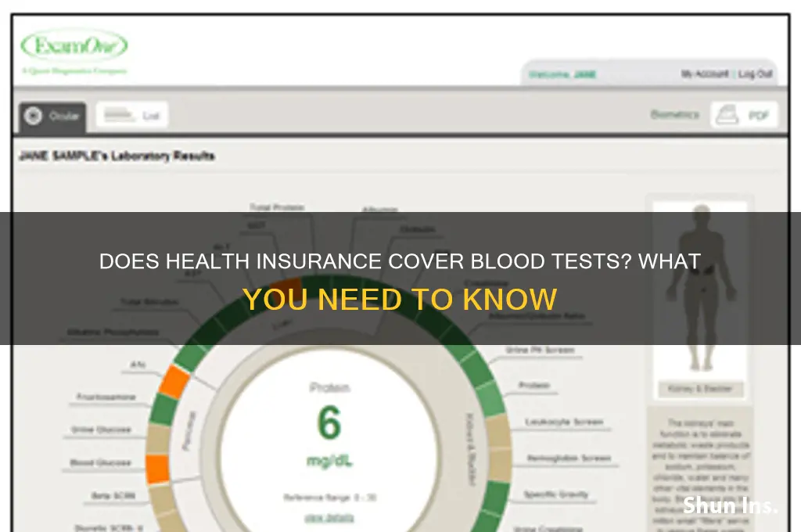Select the Total Protein label

pos(277,207)
